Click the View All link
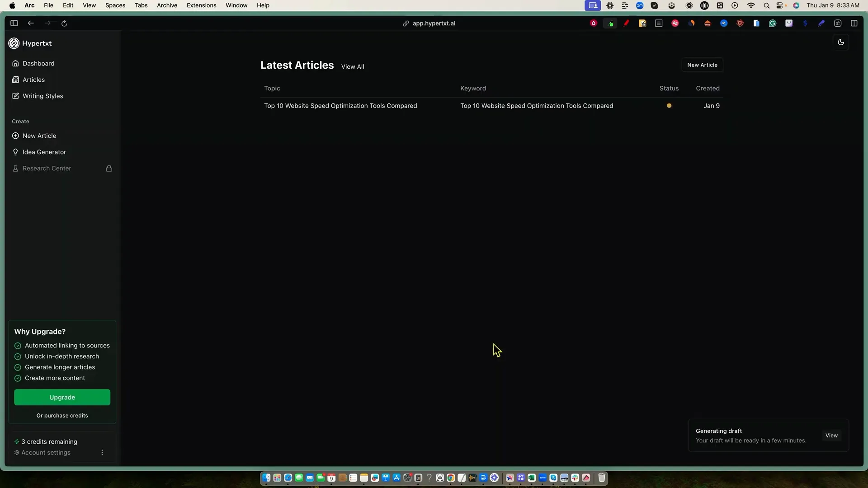 (352, 66)
